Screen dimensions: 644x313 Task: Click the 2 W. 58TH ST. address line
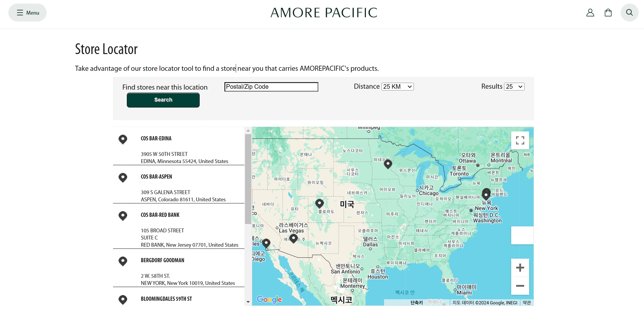[x=155, y=276]
